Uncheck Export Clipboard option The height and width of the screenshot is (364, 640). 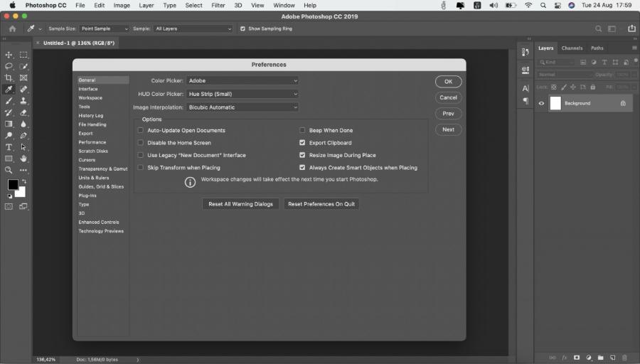click(302, 143)
